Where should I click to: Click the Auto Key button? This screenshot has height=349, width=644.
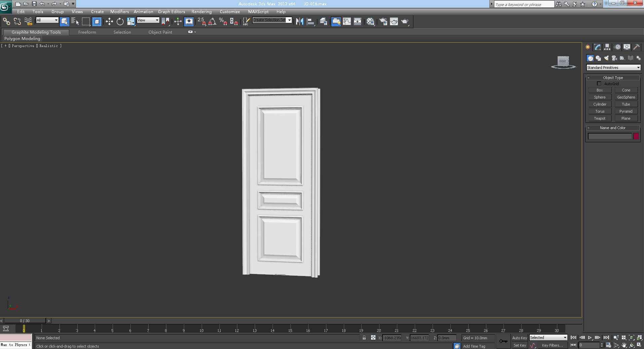[x=519, y=338]
